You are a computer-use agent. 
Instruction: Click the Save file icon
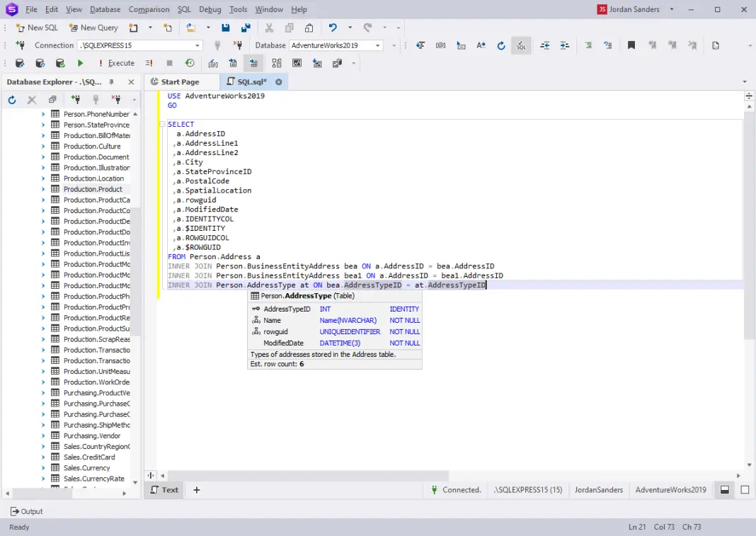[x=226, y=28]
